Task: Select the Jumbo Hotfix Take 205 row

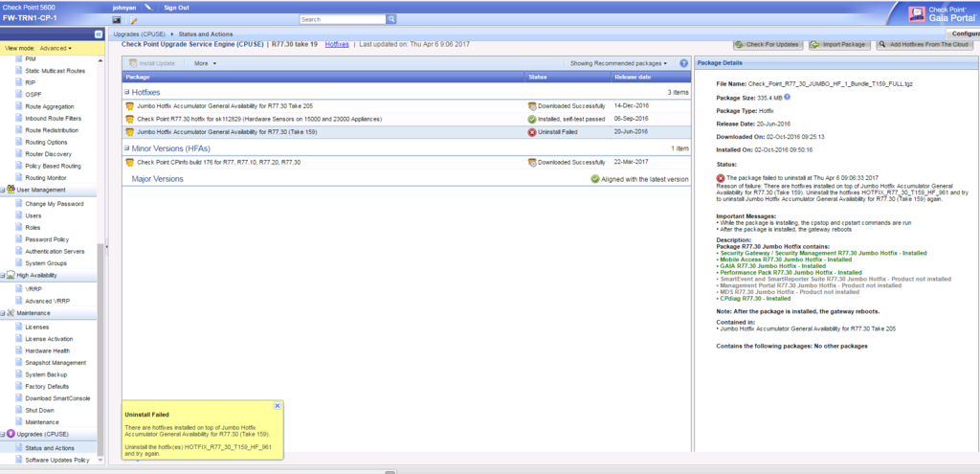Action: point(406,106)
